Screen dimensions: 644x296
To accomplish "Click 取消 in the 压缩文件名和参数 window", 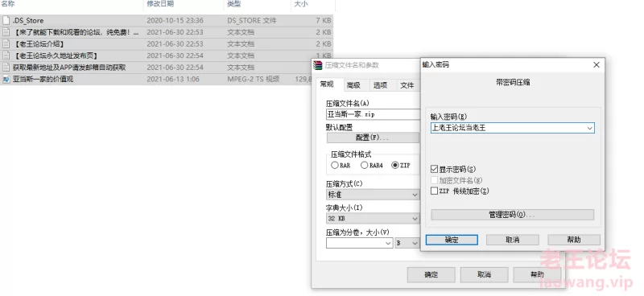I will (484, 274).
